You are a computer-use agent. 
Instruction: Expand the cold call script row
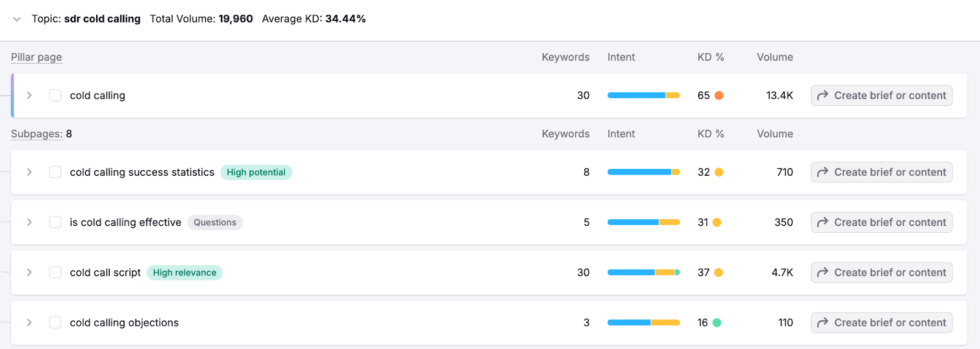[29, 272]
